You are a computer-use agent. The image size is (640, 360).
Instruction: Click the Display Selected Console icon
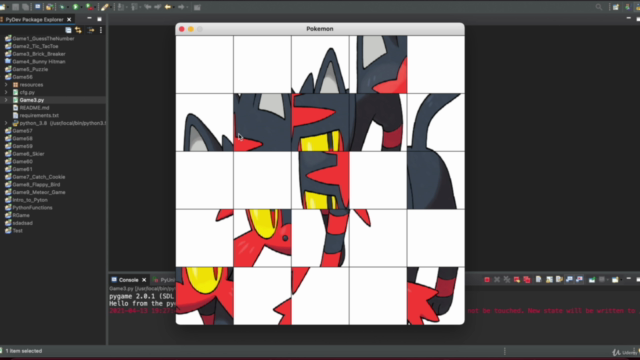pyautogui.click(x=602, y=280)
